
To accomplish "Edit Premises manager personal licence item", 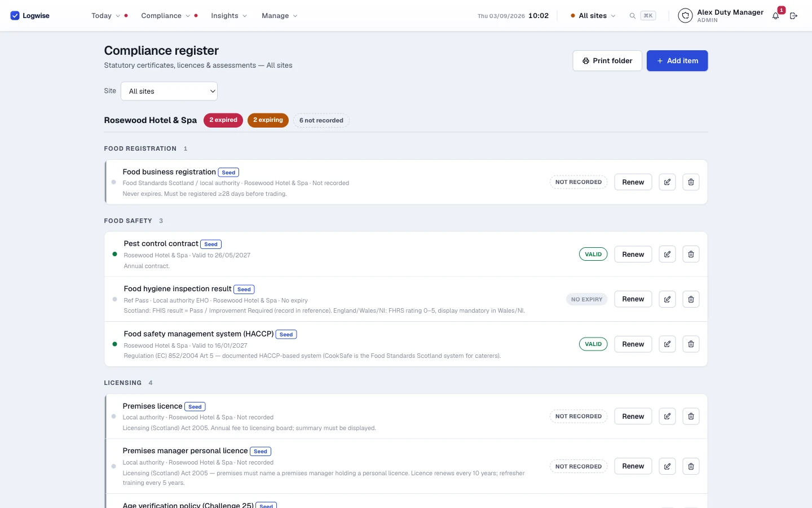I will click(667, 466).
